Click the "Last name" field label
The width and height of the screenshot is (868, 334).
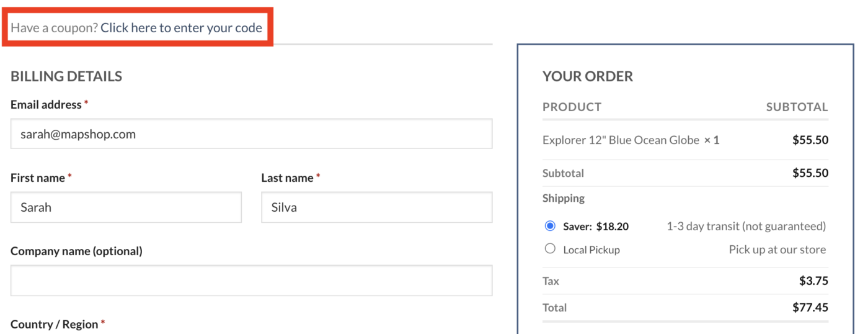coord(287,178)
